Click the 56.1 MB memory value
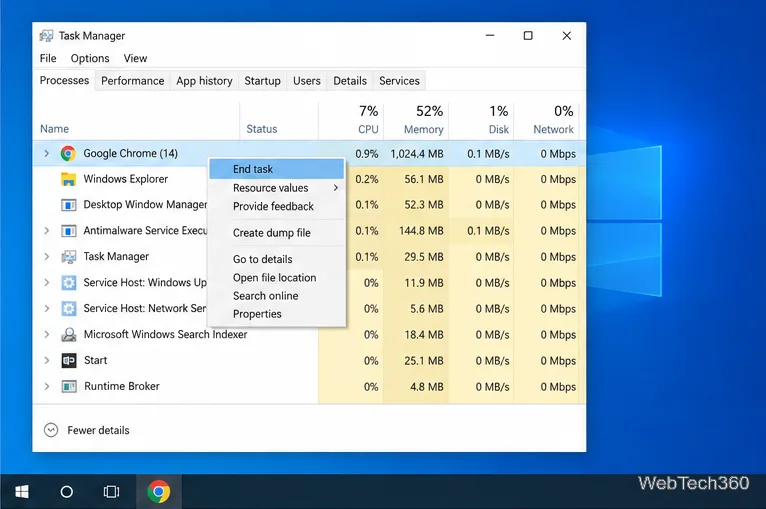766x509 pixels. click(x=424, y=179)
